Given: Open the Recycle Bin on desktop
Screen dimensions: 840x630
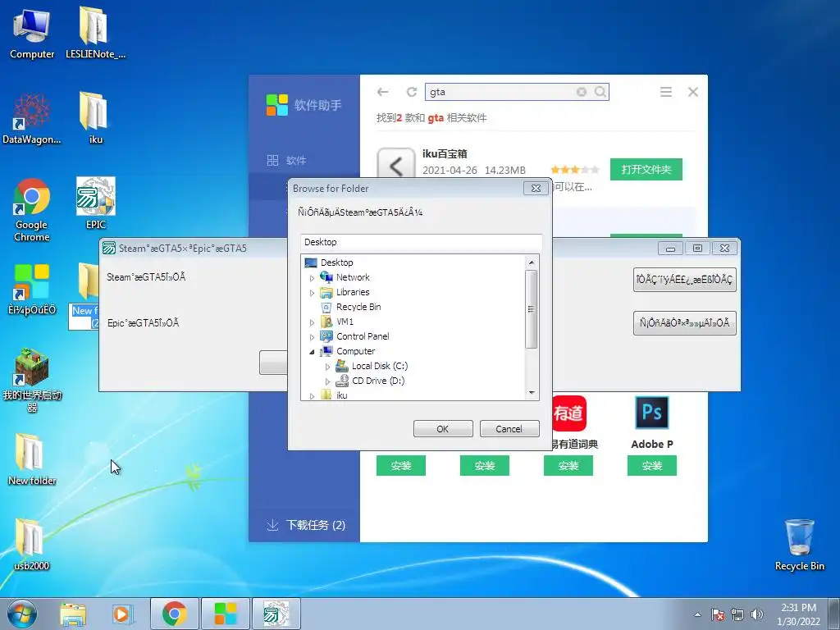Looking at the screenshot, I should [799, 545].
